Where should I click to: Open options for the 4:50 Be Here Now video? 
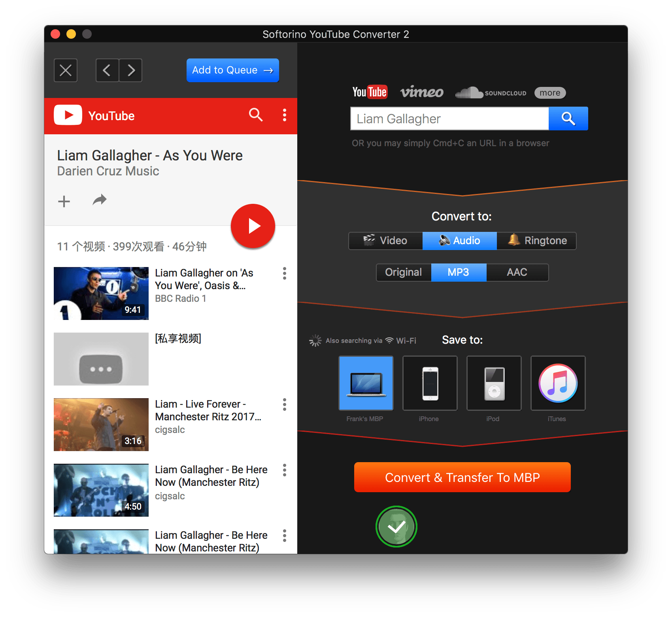tap(284, 470)
